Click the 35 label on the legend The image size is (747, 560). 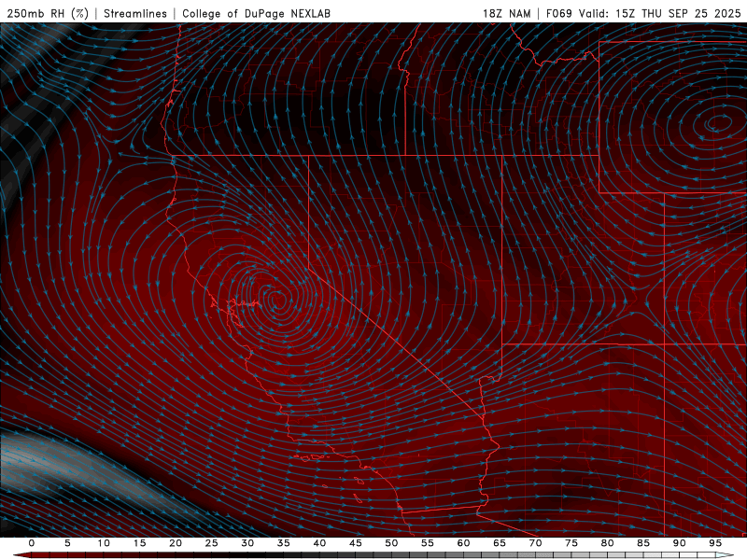[284, 543]
